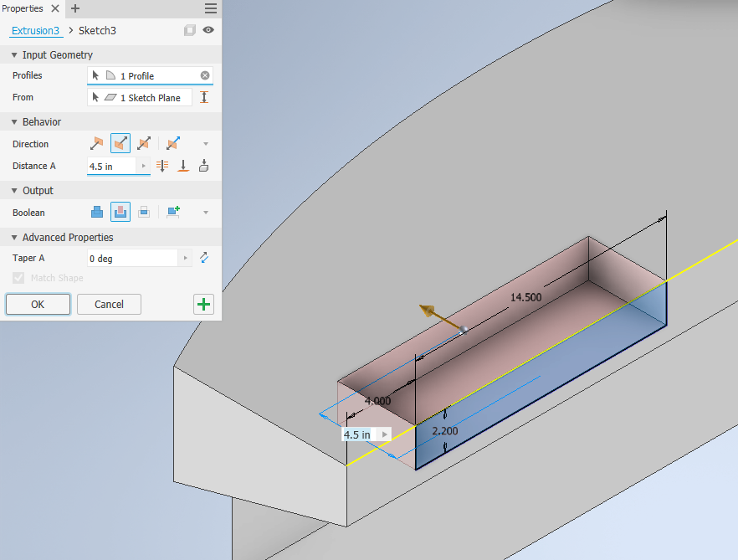Select the Join boolean icon
The image size is (738, 560).
pyautogui.click(x=97, y=213)
